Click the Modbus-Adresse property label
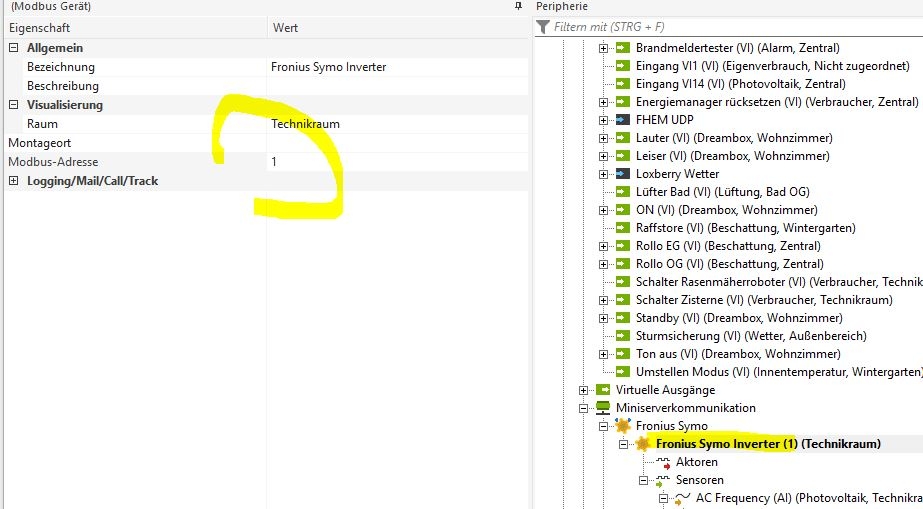This screenshot has width=923, height=509. point(53,162)
